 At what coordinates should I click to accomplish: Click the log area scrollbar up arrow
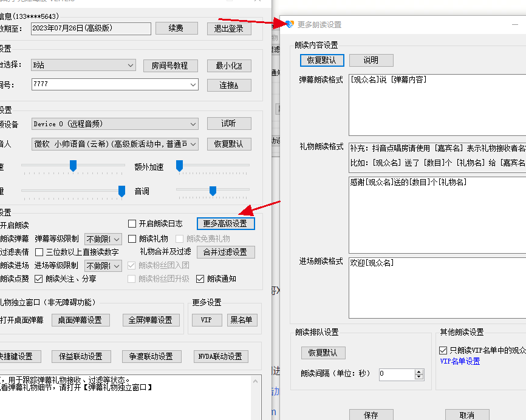[256, 381]
